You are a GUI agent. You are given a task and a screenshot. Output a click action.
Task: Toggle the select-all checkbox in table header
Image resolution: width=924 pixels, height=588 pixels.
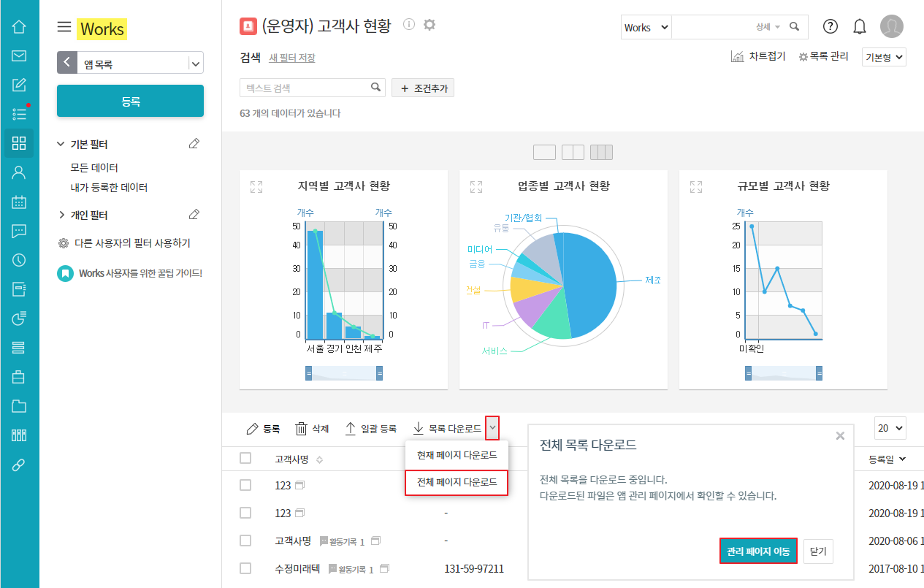point(245,458)
